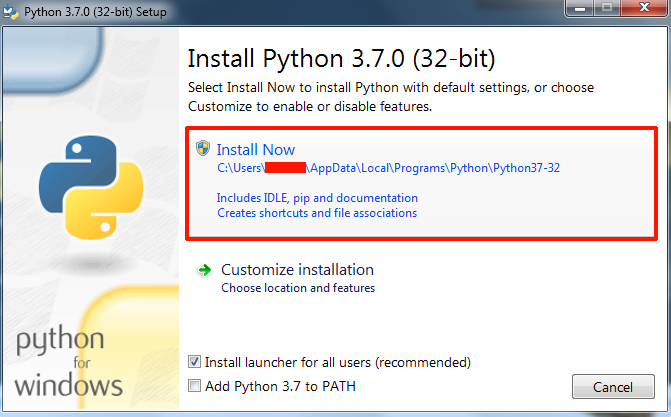This screenshot has width=671, height=417.
Task: Open Customize installation option
Action: (297, 270)
